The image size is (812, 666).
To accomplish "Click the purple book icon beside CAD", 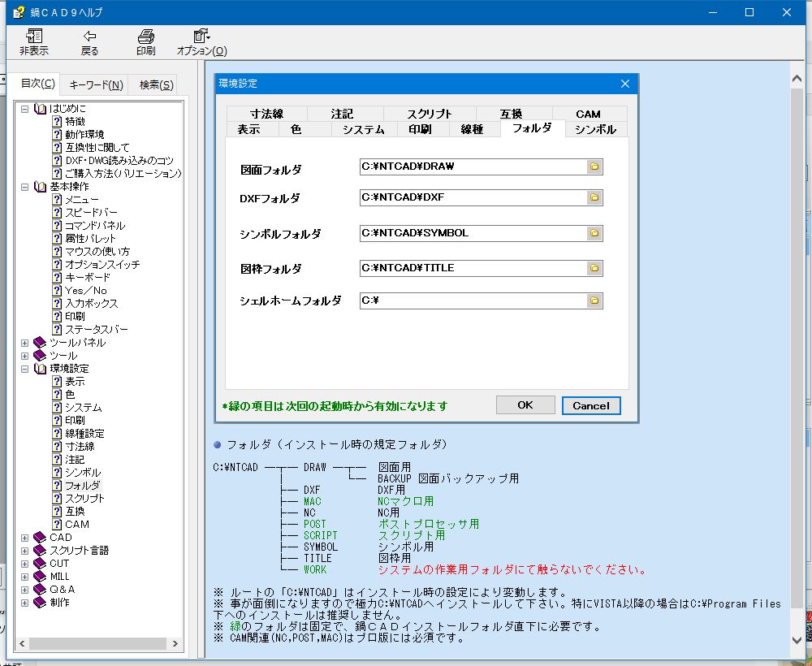I will [x=40, y=537].
